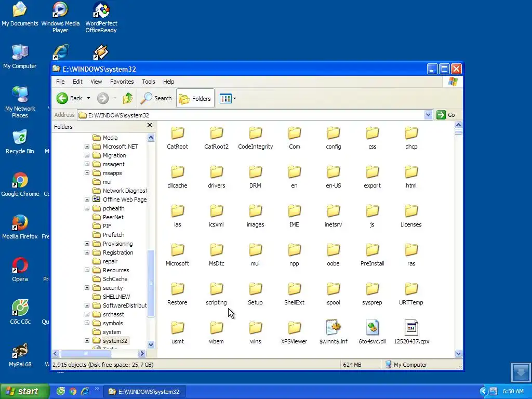Open the Help menu
Image resolution: width=532 pixels, height=399 pixels.
(x=168, y=82)
